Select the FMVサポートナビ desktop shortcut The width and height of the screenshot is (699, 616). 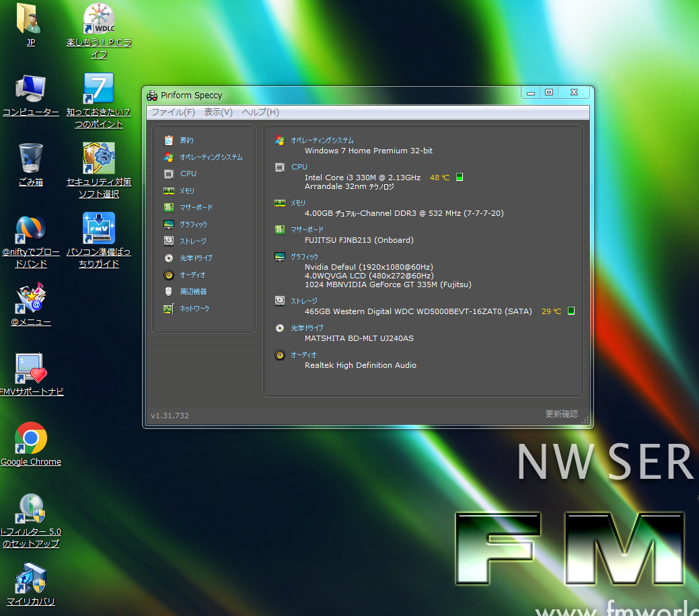point(31,375)
